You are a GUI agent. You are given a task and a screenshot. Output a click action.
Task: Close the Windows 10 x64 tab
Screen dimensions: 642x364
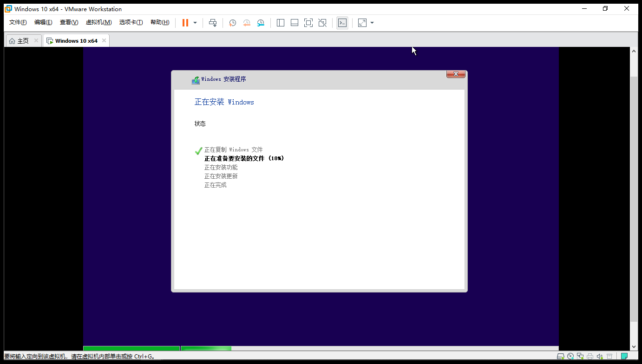tap(104, 40)
